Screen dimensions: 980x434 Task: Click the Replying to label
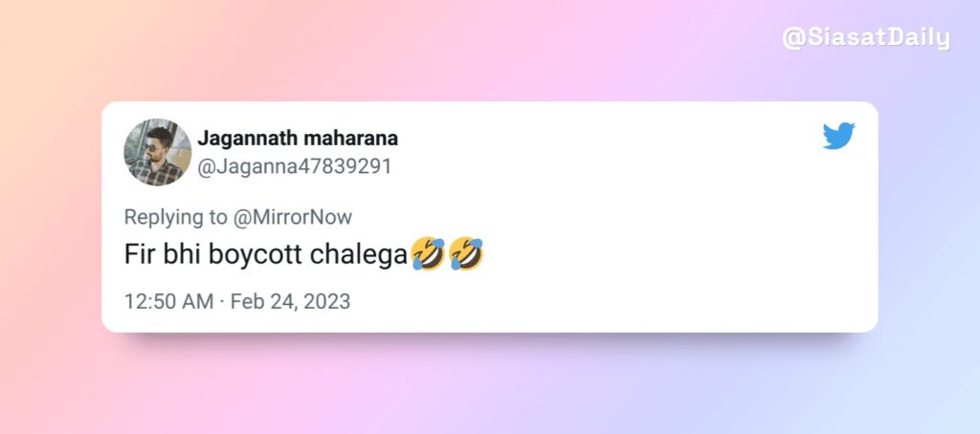[x=176, y=218]
